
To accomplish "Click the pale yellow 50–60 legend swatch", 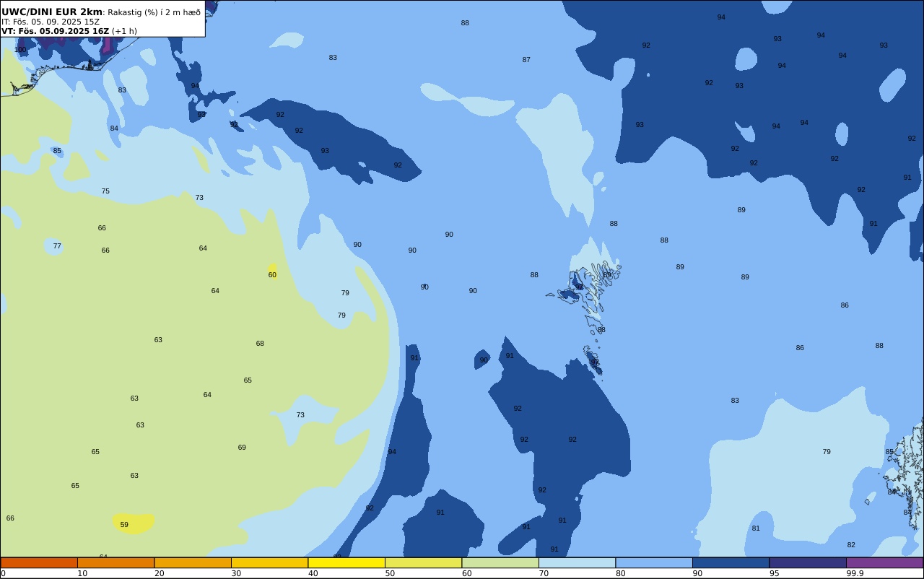I will click(423, 562).
